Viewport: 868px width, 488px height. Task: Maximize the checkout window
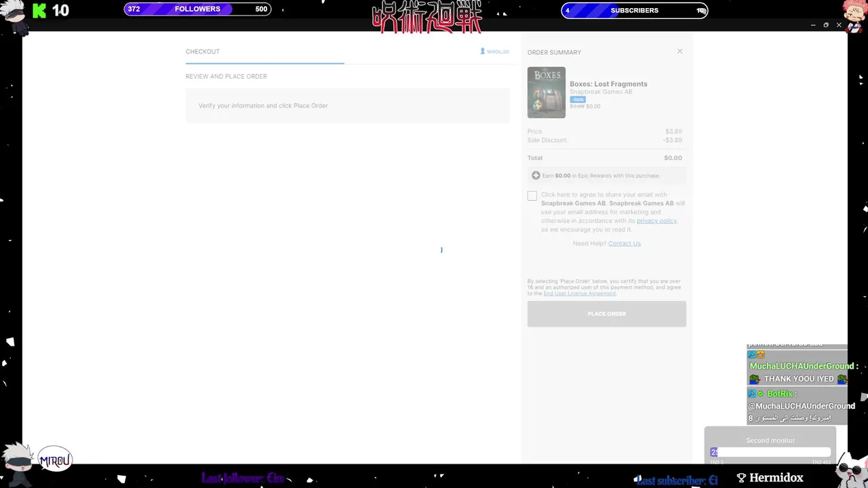[x=826, y=25]
